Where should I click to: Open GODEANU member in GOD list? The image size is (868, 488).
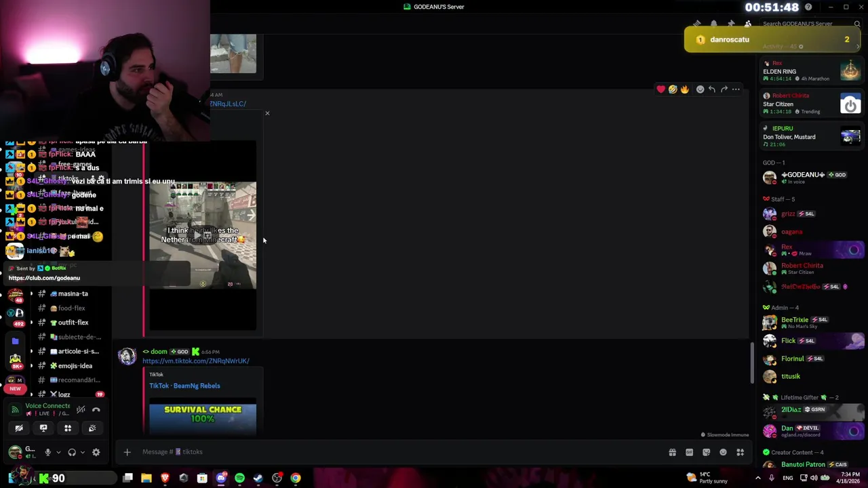click(811, 177)
